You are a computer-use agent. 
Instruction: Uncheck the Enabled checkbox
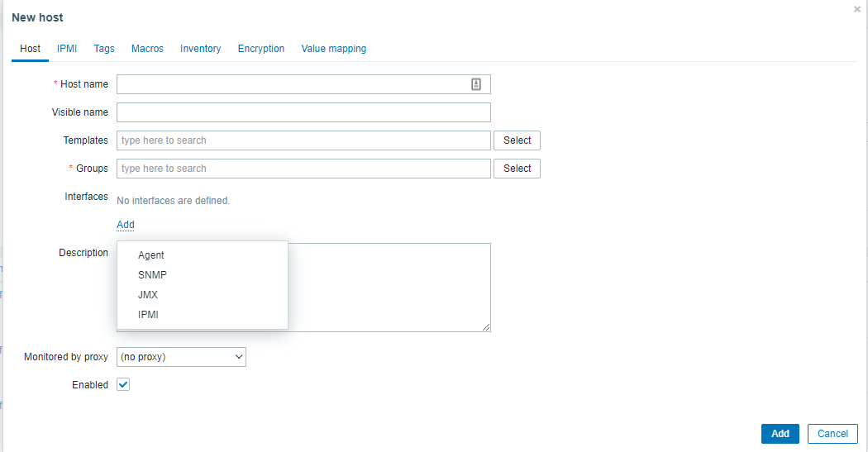[123, 384]
